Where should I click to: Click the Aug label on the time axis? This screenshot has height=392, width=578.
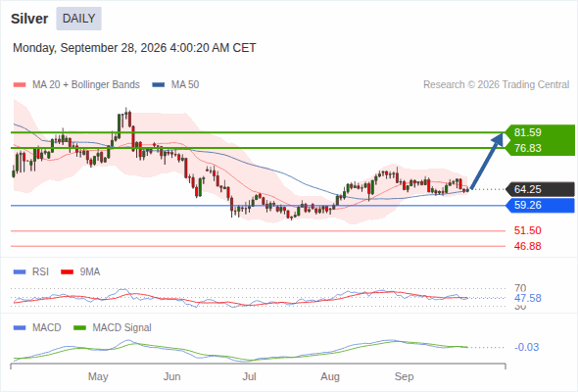coord(330,376)
